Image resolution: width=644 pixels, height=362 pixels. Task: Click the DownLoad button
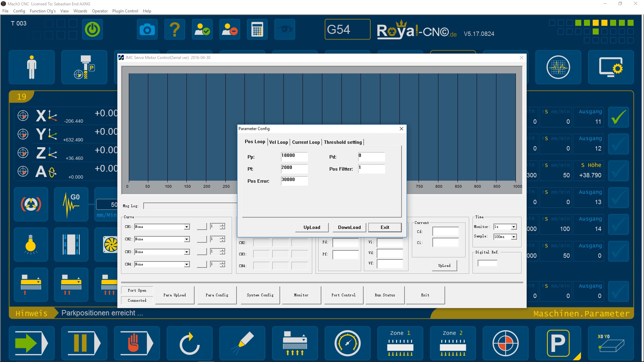click(x=349, y=227)
